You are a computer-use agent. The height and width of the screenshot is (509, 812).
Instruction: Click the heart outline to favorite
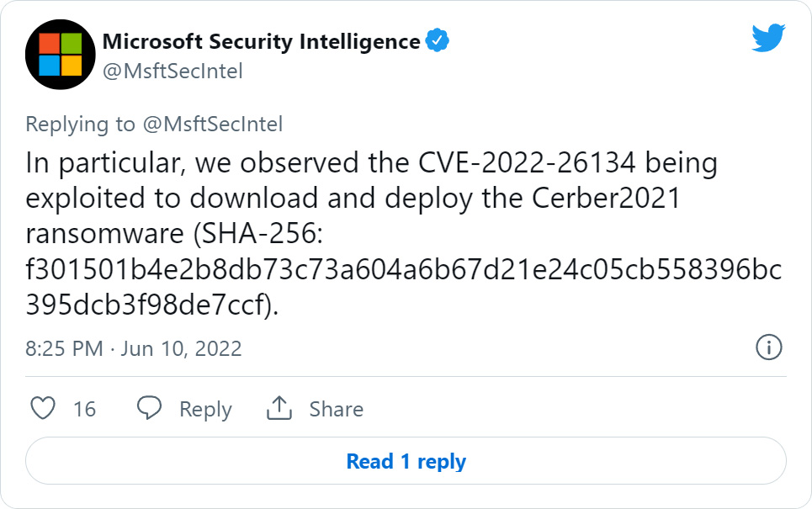(x=44, y=409)
